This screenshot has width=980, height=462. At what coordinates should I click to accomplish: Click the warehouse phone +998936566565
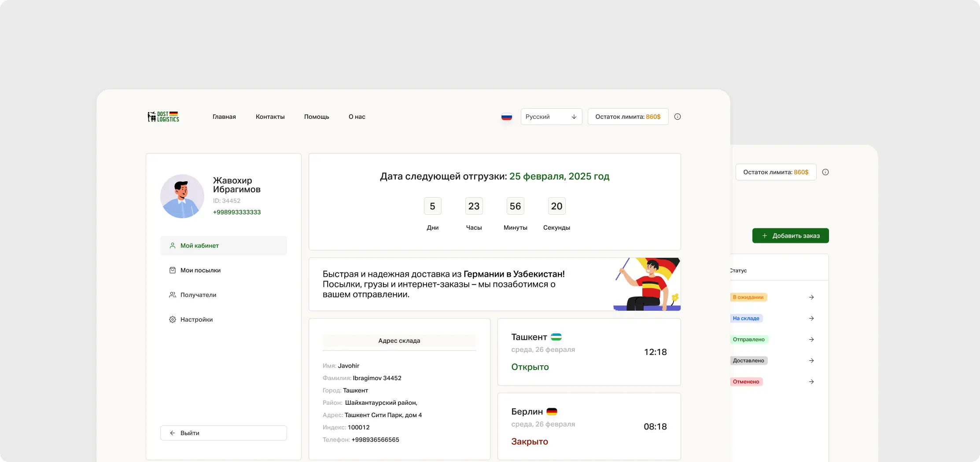point(376,440)
